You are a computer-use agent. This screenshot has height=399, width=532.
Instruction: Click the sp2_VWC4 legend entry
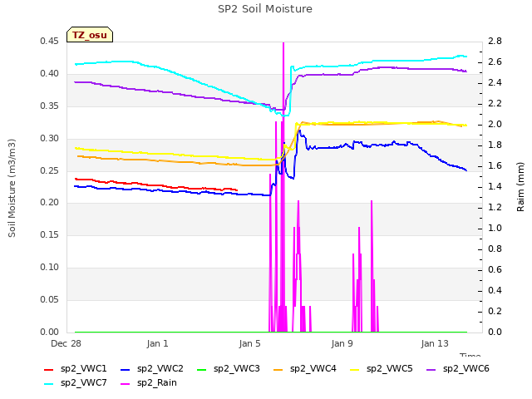tap(305, 369)
